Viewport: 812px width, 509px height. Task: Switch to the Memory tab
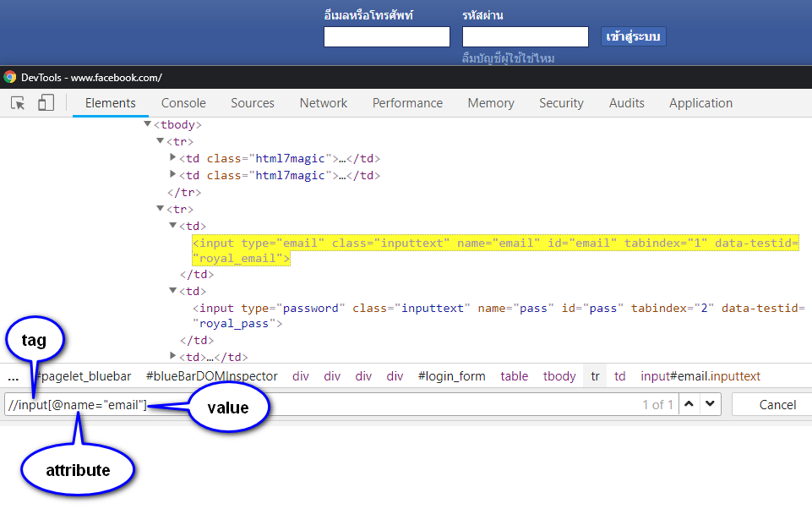491,103
